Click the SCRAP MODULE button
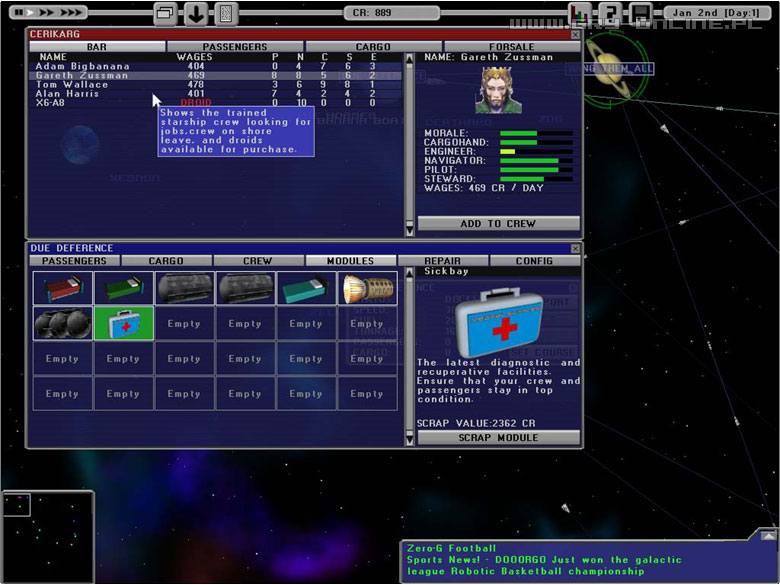Image resolution: width=780 pixels, height=585 pixels. click(x=498, y=438)
